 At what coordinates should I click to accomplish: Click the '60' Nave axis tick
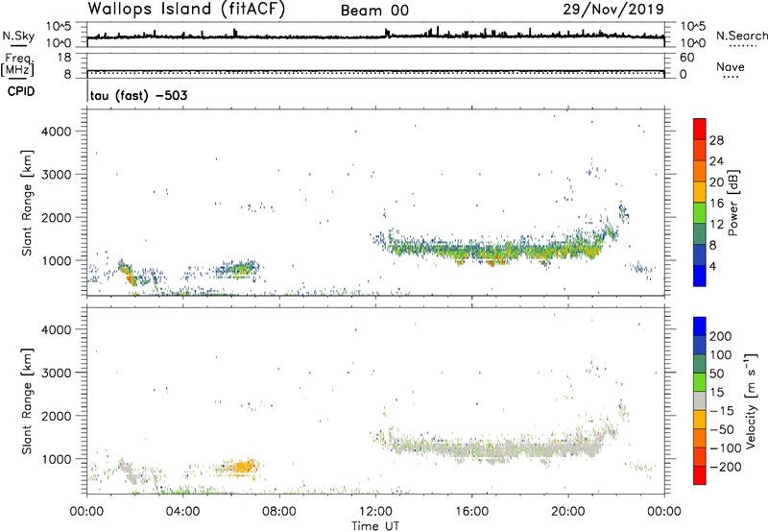[x=687, y=58]
